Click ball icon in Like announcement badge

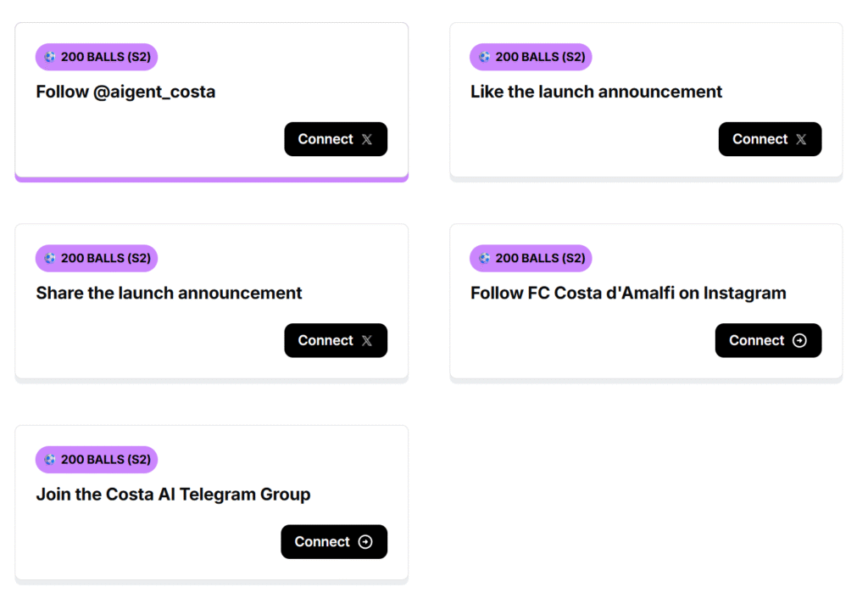(484, 57)
